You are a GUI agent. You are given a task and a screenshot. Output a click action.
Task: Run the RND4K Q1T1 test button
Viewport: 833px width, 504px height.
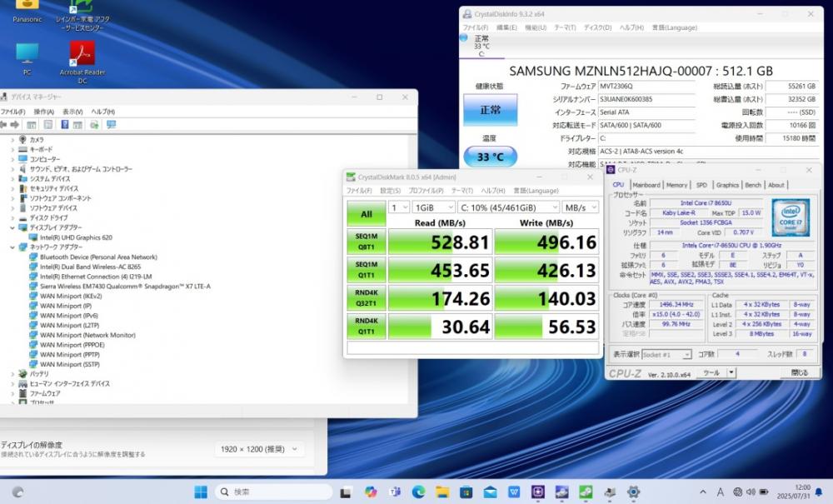(367, 326)
